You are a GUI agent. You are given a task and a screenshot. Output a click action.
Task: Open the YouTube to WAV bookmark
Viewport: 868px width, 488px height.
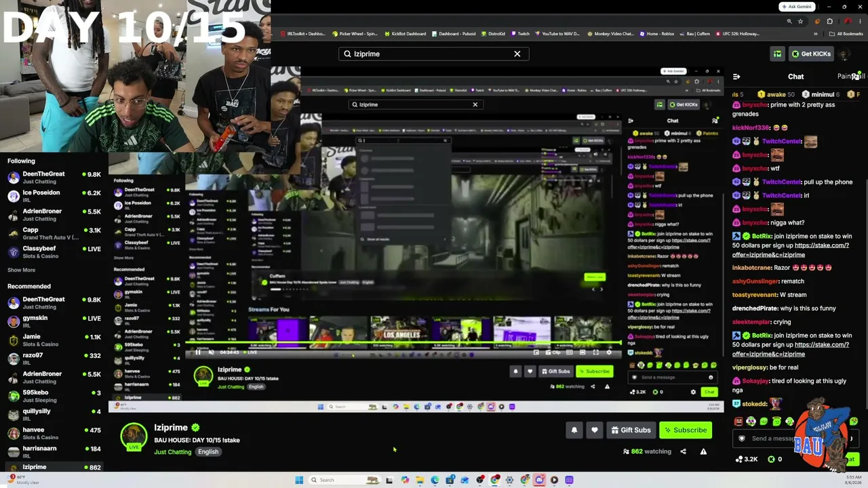click(x=558, y=34)
